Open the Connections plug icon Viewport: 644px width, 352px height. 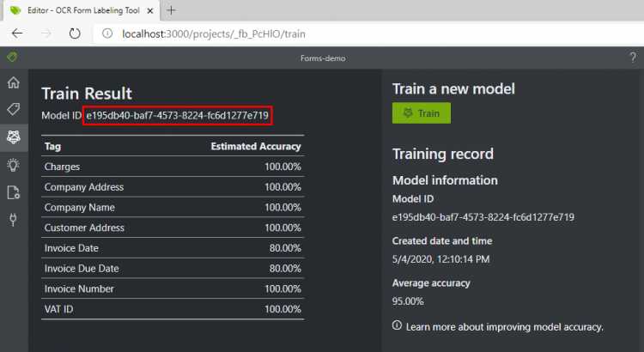point(13,220)
